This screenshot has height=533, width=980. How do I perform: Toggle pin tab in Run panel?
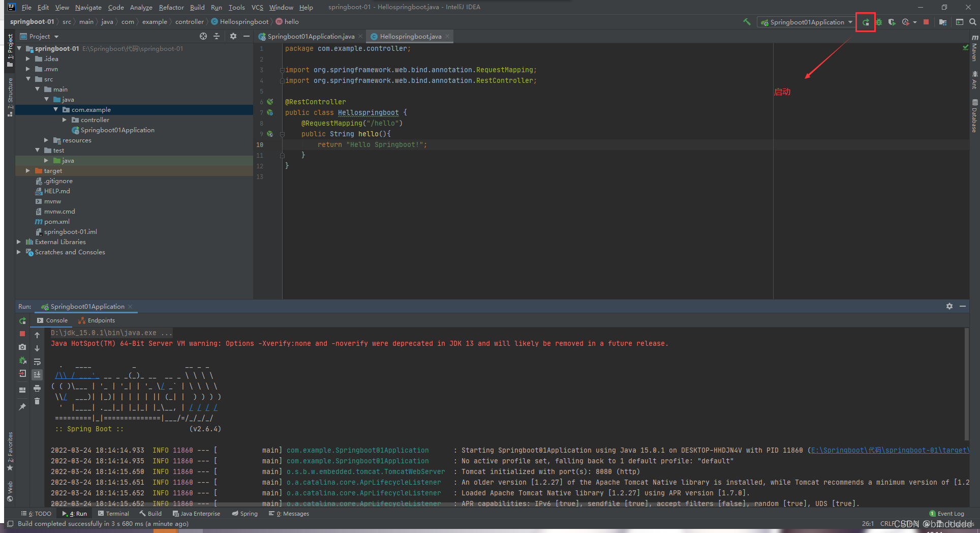click(x=22, y=407)
